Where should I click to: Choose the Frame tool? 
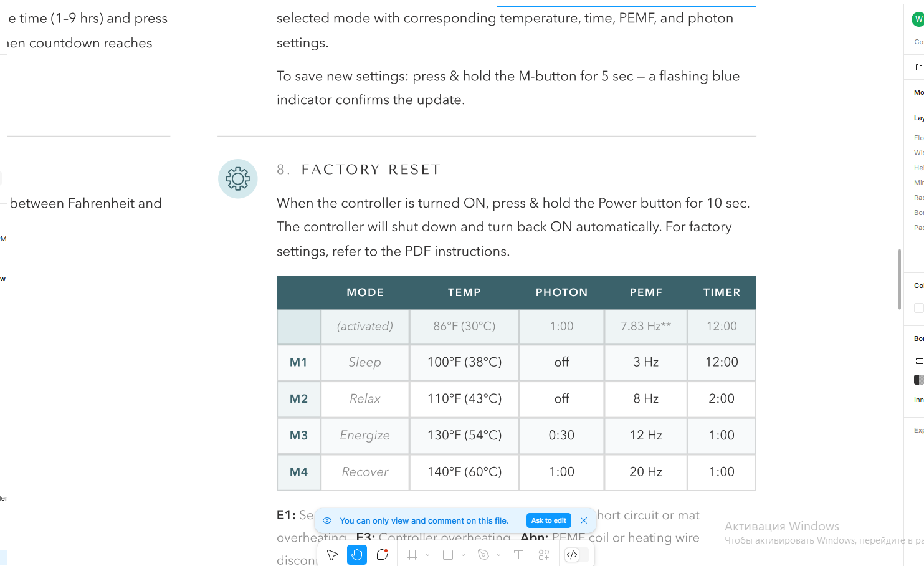(x=412, y=555)
